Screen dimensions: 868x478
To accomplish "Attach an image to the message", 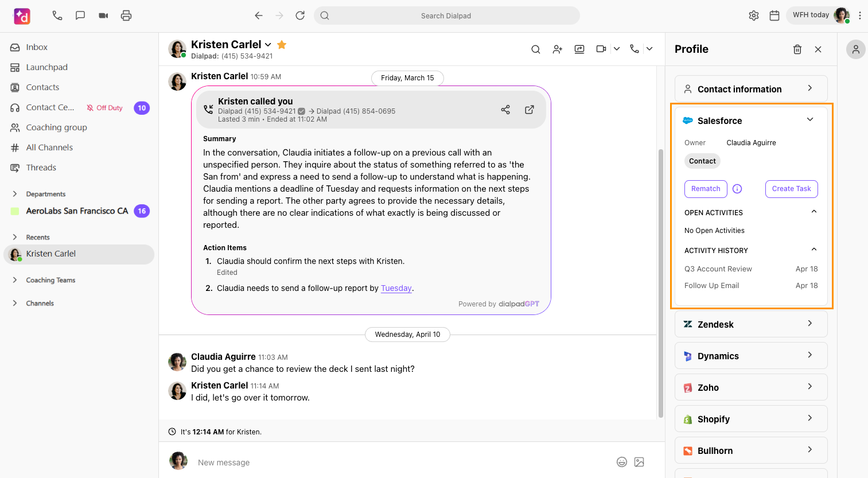I will tap(640, 462).
